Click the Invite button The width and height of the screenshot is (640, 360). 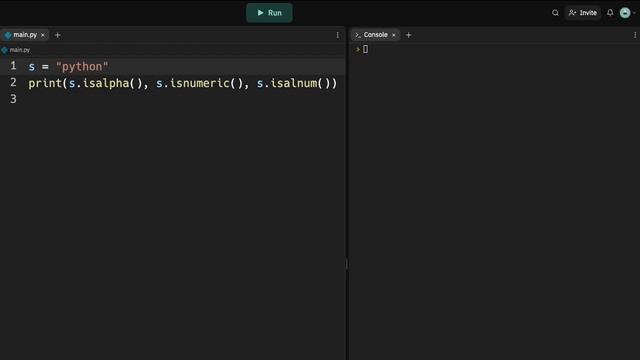pyautogui.click(x=582, y=13)
